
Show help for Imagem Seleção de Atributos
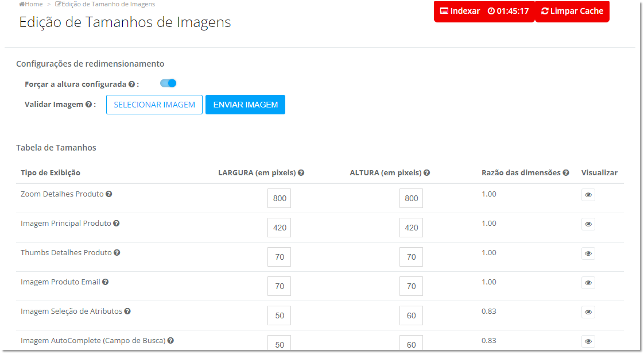point(127,311)
